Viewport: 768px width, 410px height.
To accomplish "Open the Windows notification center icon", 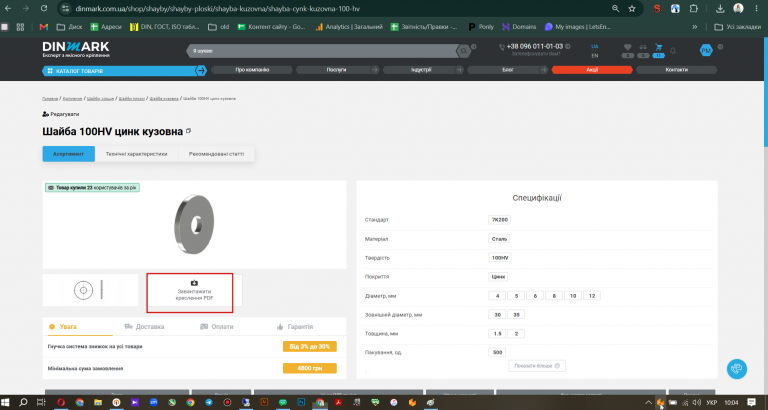I will pyautogui.click(x=751, y=402).
